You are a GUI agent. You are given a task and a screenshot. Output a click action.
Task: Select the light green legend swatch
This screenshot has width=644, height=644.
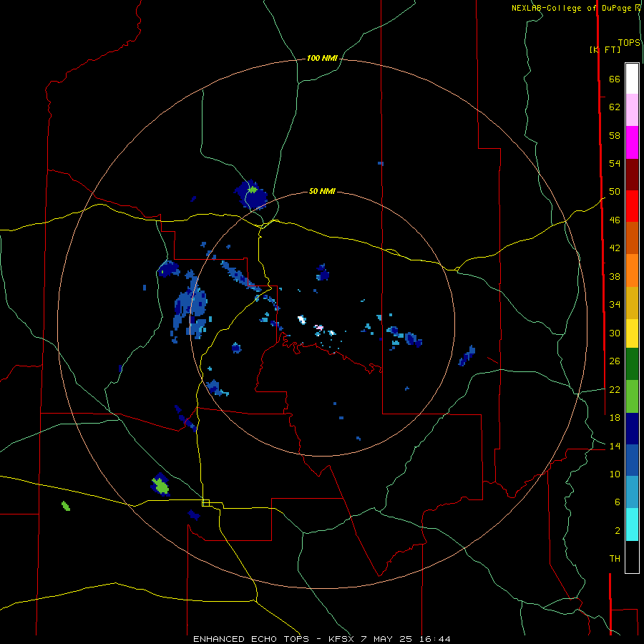point(632,396)
